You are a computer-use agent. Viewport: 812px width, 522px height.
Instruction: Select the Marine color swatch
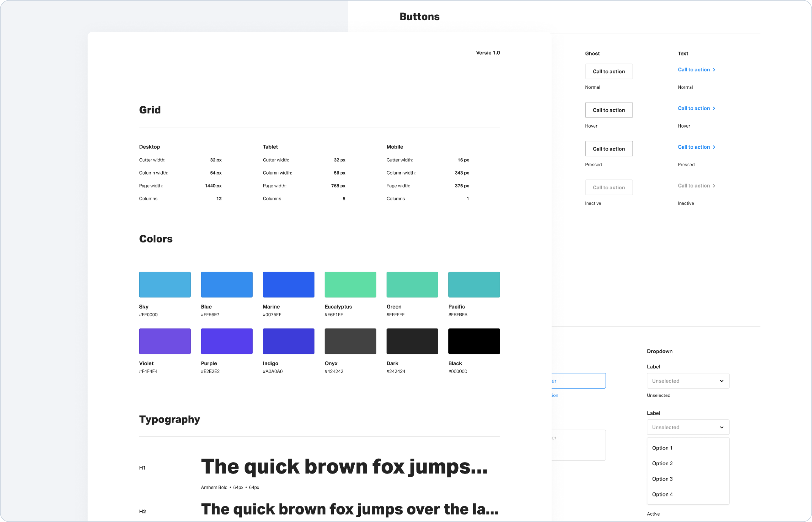pos(288,285)
